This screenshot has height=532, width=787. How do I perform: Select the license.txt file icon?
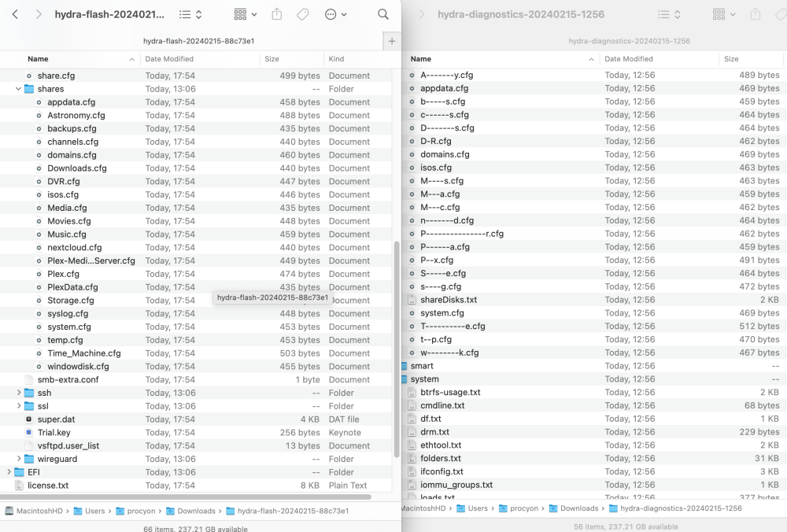19,486
